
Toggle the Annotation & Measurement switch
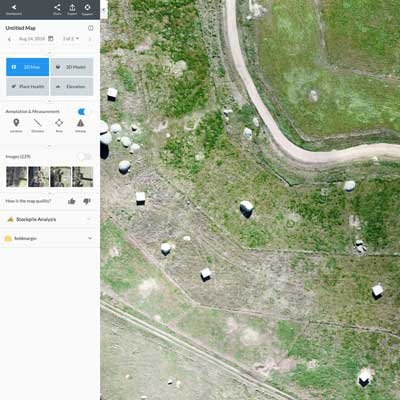(x=82, y=111)
